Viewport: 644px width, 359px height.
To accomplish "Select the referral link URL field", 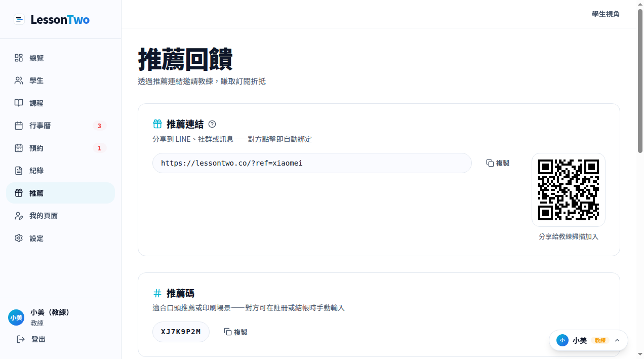I will (312, 163).
